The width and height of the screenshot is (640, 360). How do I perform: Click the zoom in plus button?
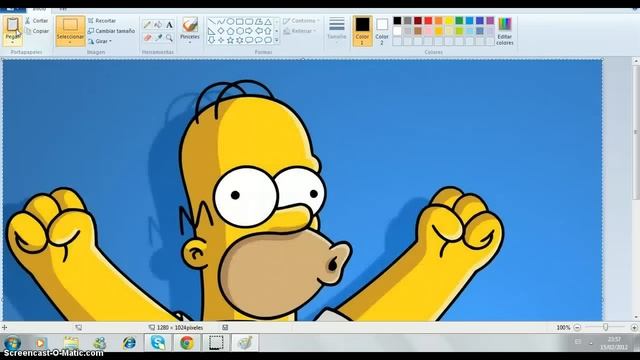click(634, 327)
